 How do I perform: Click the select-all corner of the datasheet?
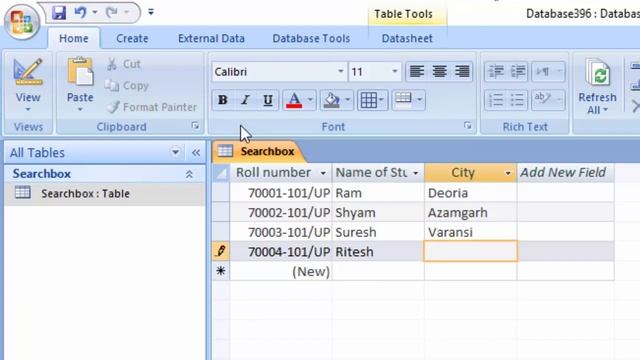pyautogui.click(x=221, y=173)
